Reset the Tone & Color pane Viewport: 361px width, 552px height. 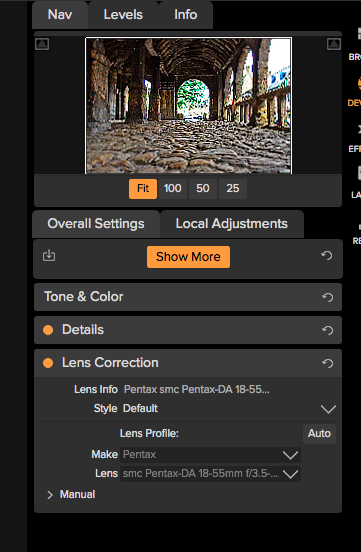pos(328,297)
